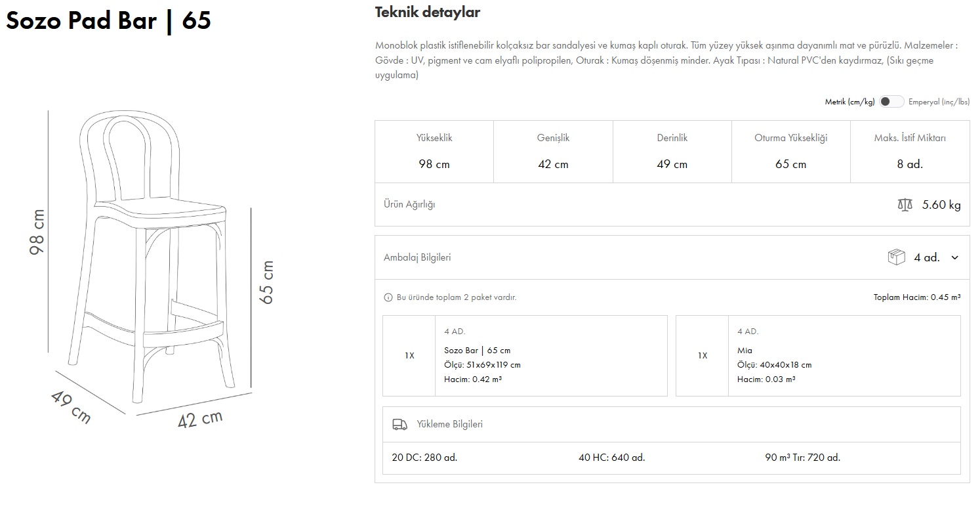Expand the chevron next to 4 ad.
The image size is (980, 516).
[954, 257]
